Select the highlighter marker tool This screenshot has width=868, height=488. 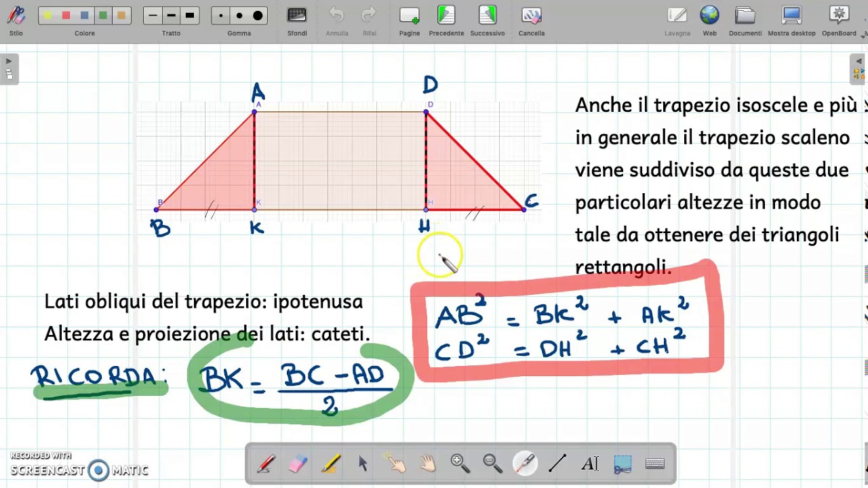coord(331,464)
